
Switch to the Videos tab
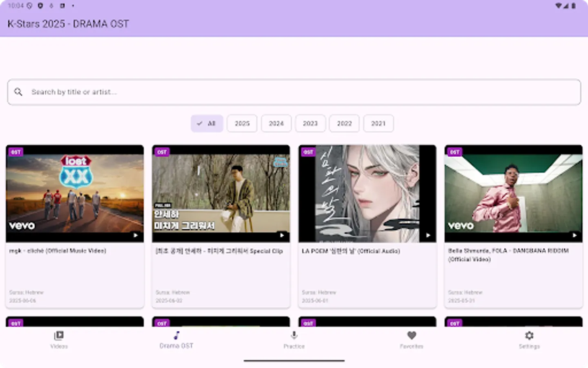[x=59, y=340]
